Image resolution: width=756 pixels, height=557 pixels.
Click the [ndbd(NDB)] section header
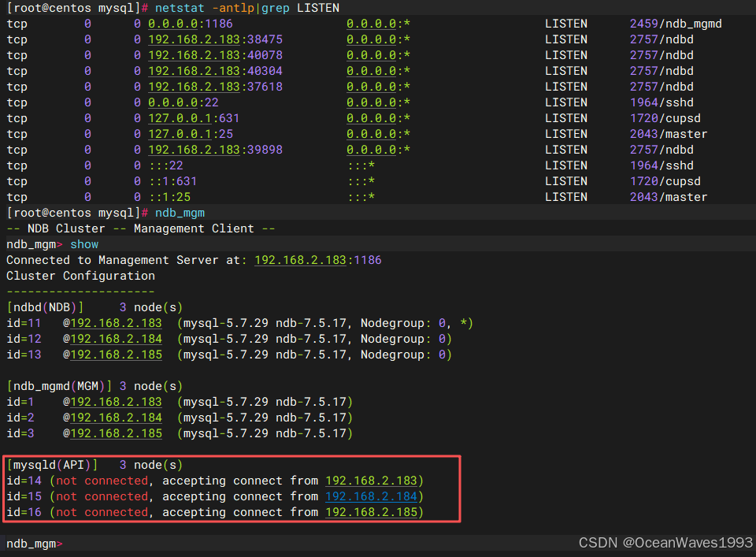[46, 308]
